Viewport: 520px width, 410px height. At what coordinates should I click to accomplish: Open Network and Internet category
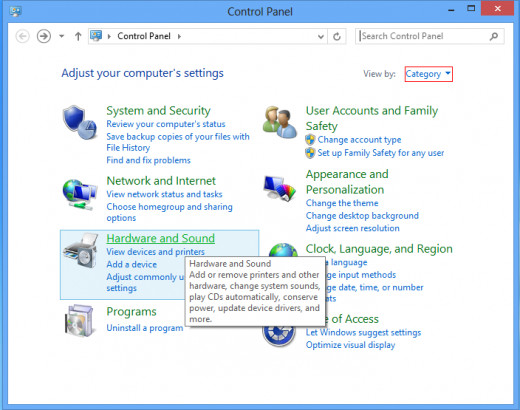[x=161, y=181]
